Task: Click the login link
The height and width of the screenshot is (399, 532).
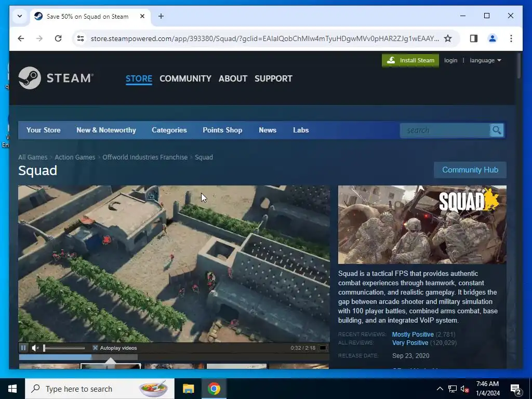Action: [x=450, y=60]
